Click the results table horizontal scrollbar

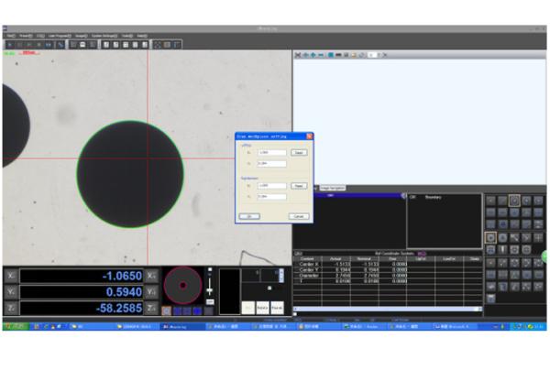[x=388, y=309]
